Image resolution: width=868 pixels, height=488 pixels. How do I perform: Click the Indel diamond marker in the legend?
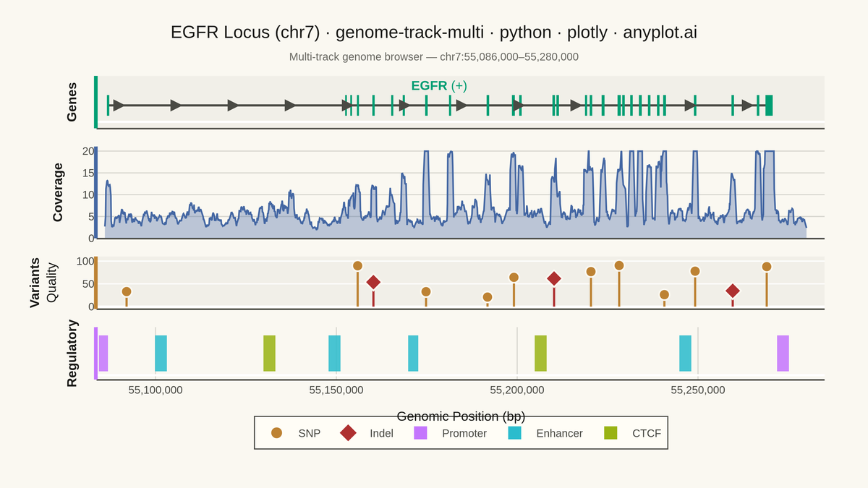(x=349, y=433)
